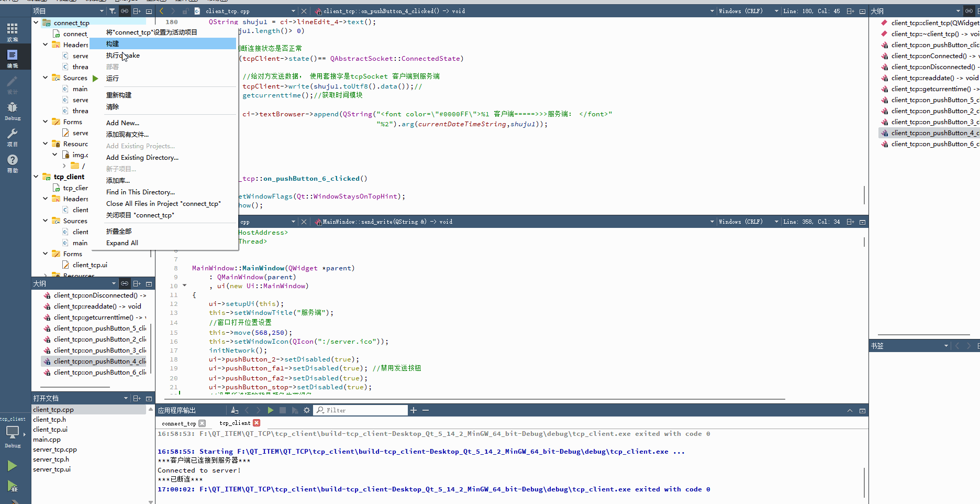Close the tcp_client output tab
The width and height of the screenshot is (980, 504).
(257, 423)
